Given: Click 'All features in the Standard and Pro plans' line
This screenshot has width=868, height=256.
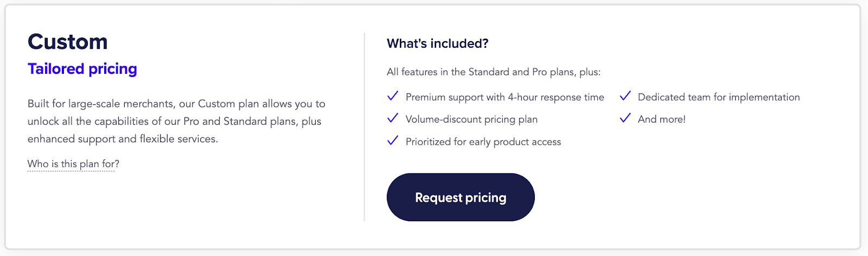Looking at the screenshot, I should tap(493, 72).
